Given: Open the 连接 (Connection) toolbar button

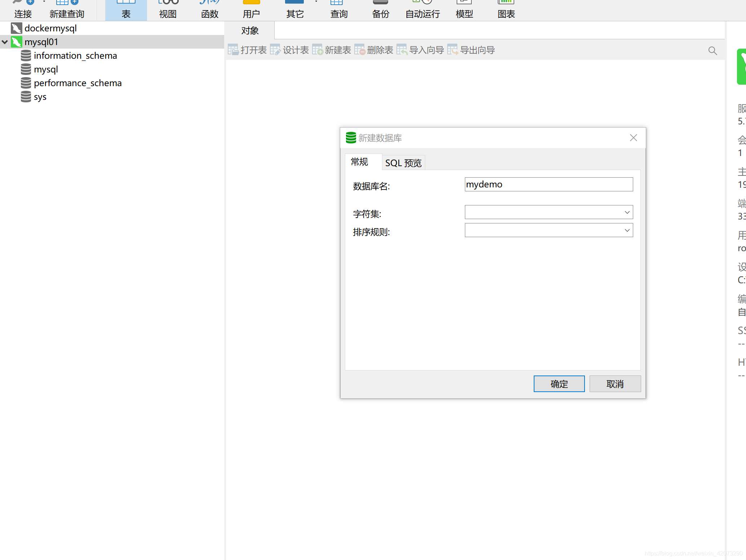Looking at the screenshot, I should 23,10.
